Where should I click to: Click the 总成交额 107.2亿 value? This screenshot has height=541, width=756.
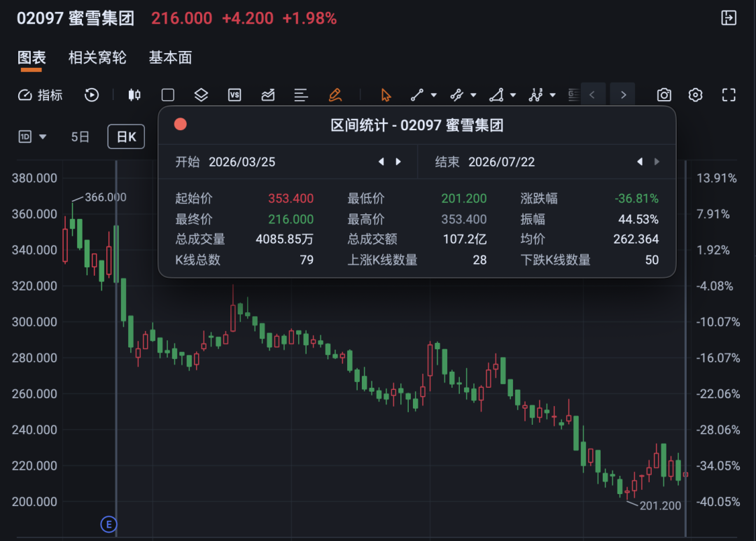(465, 239)
